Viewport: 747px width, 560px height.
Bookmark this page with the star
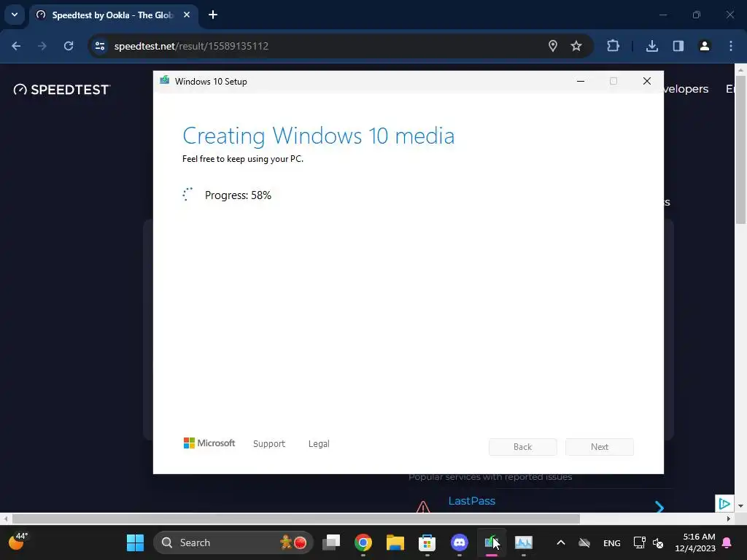pyautogui.click(x=576, y=46)
